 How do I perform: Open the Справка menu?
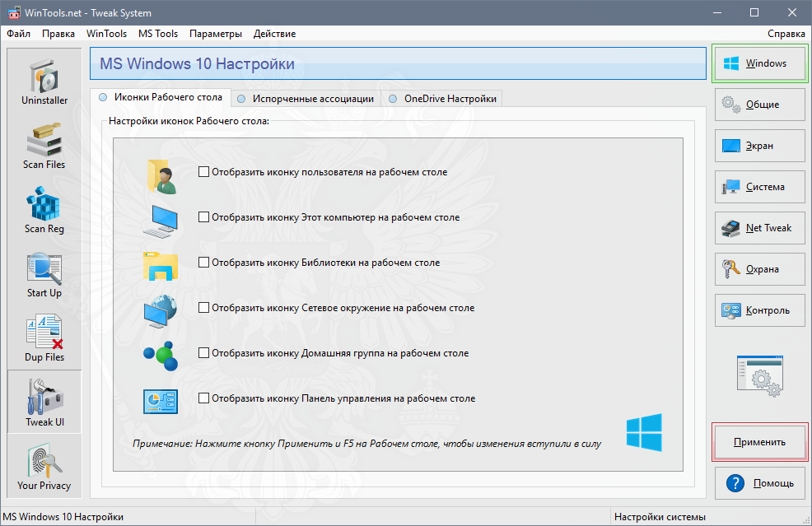(786, 34)
